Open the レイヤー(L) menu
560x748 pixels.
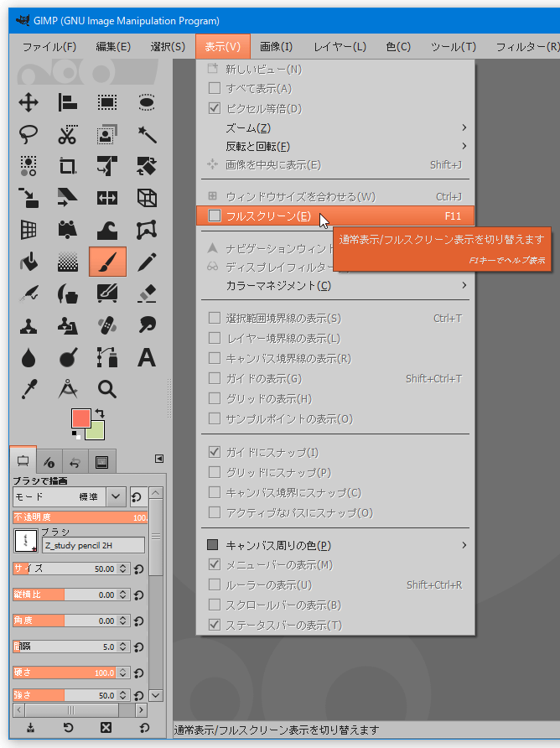point(340,47)
